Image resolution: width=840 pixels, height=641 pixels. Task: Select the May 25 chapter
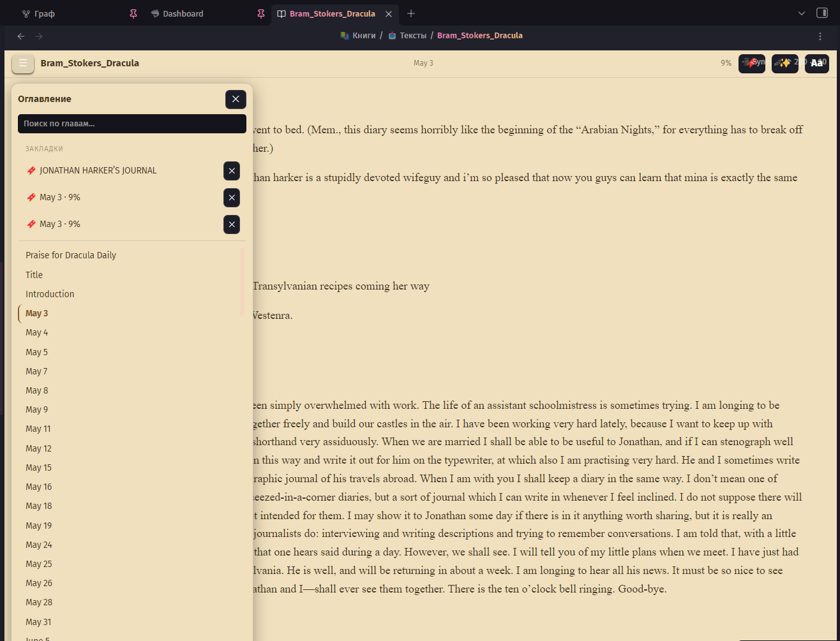(x=38, y=564)
